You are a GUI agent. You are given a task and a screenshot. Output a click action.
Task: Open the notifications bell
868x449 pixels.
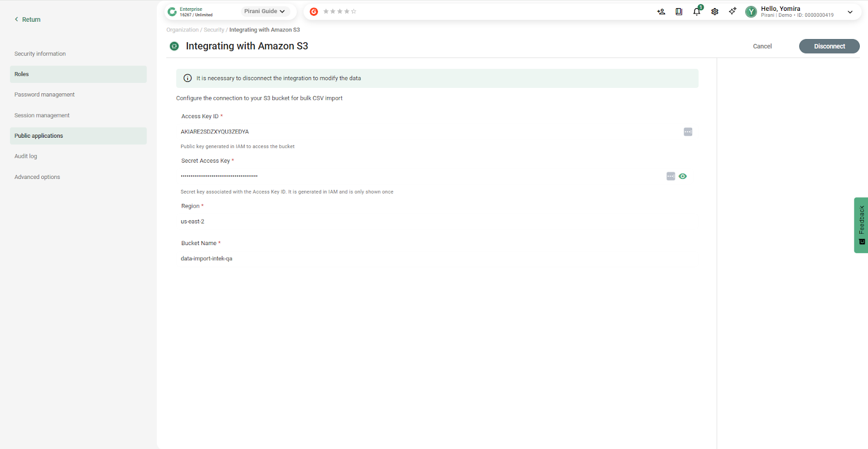(x=697, y=11)
